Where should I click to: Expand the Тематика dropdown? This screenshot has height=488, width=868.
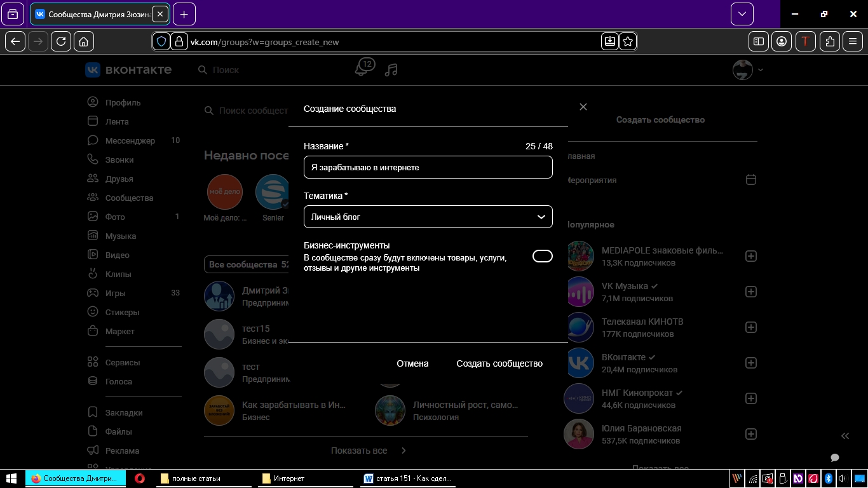(x=428, y=217)
